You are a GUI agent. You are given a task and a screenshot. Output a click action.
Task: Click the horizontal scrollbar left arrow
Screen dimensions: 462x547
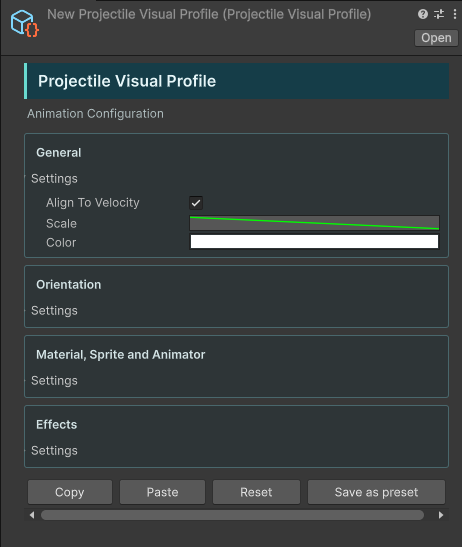[32, 515]
